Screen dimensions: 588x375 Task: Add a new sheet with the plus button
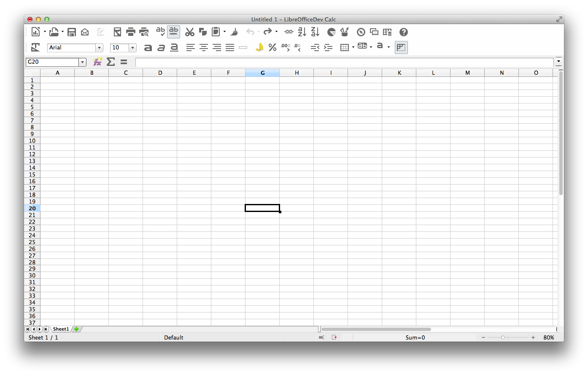point(76,329)
